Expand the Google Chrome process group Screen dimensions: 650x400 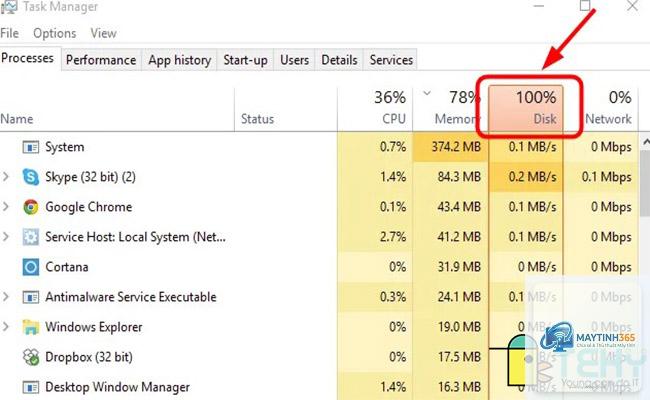(x=6, y=207)
